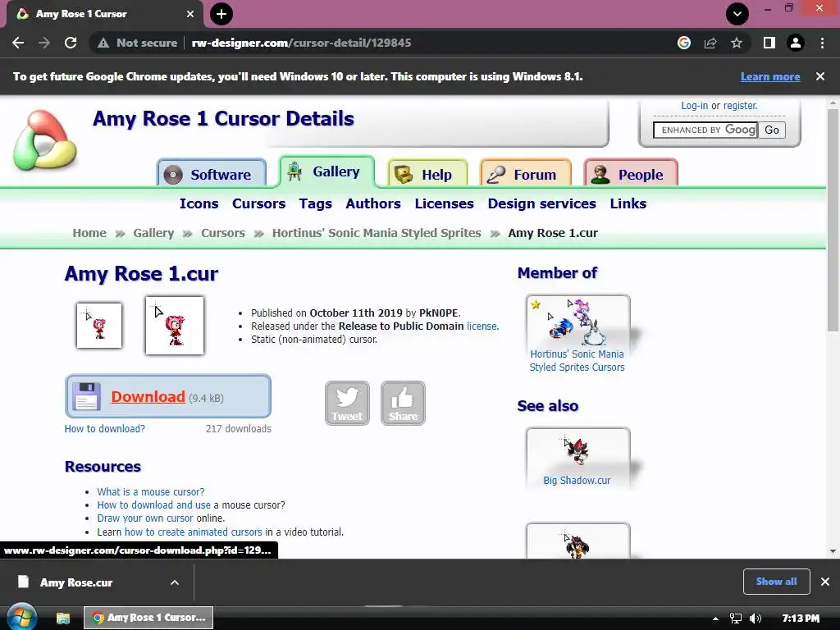This screenshot has height=630, width=840.
Task: Open the Windows Start button
Action: pyautogui.click(x=21, y=617)
